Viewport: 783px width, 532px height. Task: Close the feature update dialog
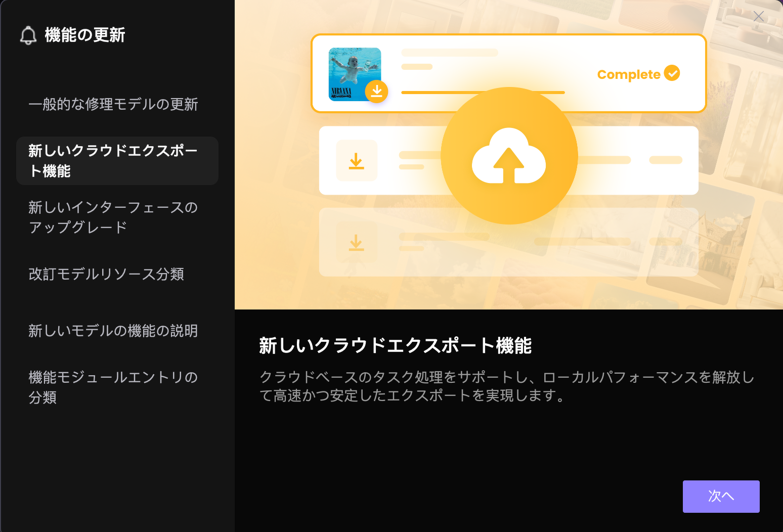(x=758, y=16)
